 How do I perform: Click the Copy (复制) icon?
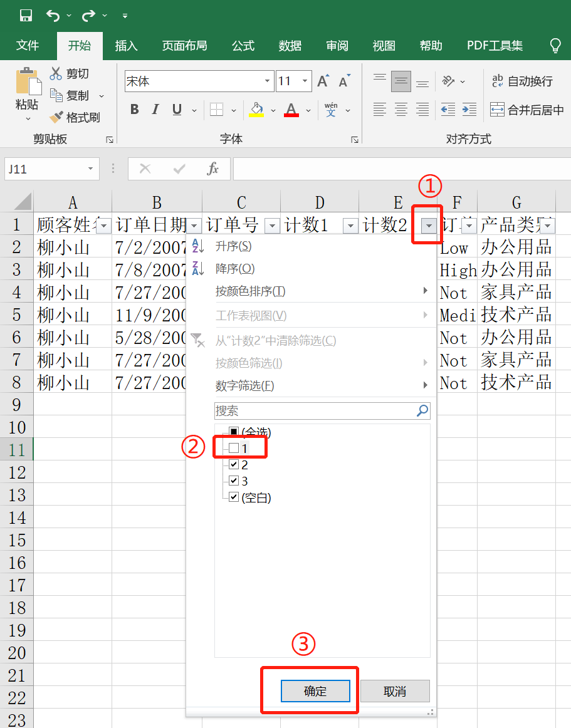click(x=56, y=95)
